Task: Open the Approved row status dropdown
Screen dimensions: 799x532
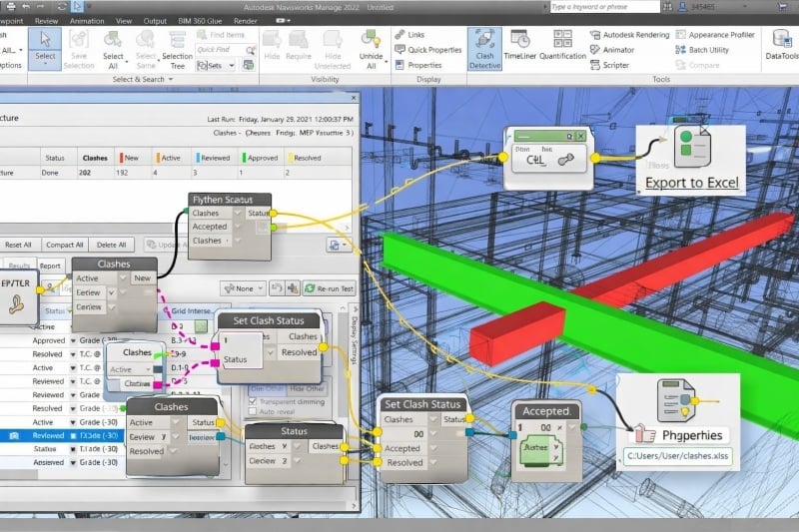Action: [x=73, y=340]
